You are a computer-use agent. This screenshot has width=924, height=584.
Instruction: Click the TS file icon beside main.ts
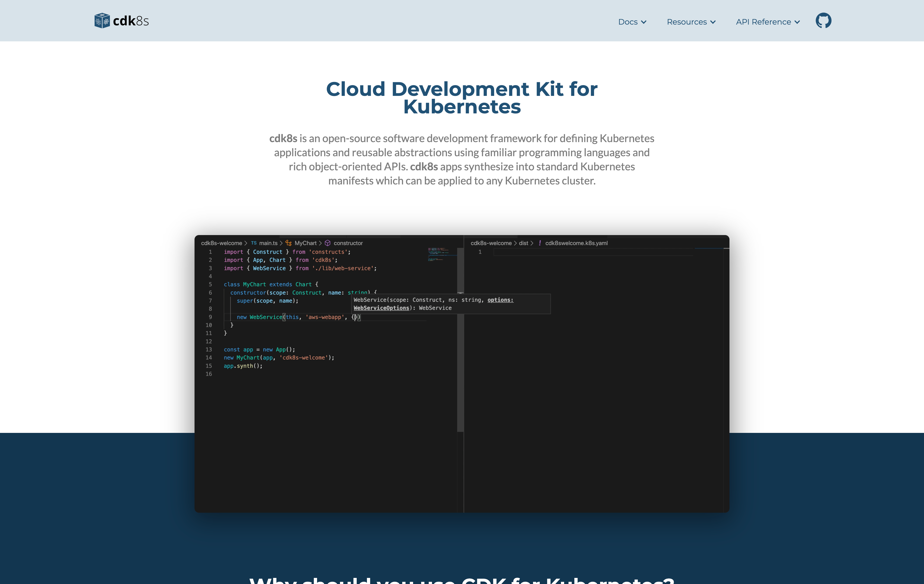tap(254, 243)
